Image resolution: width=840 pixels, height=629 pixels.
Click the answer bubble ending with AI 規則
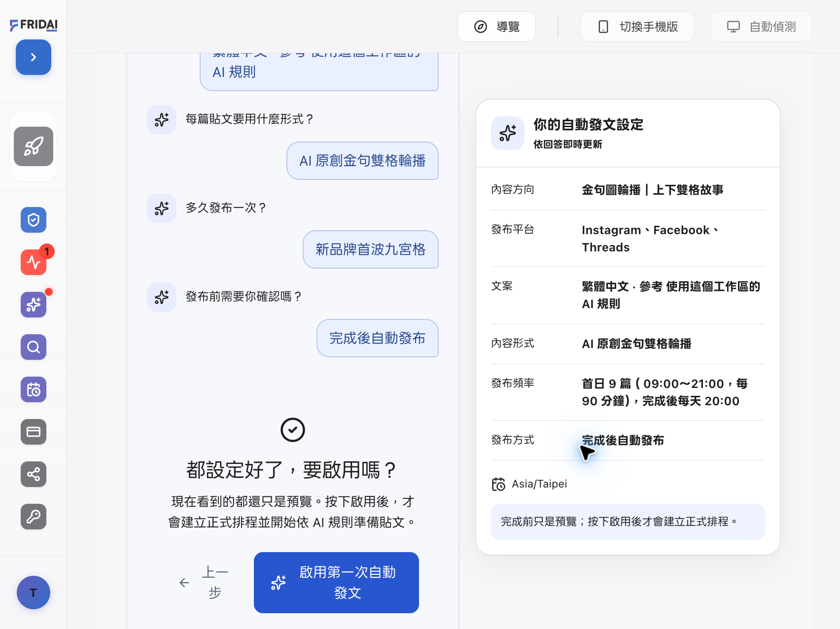point(319,71)
